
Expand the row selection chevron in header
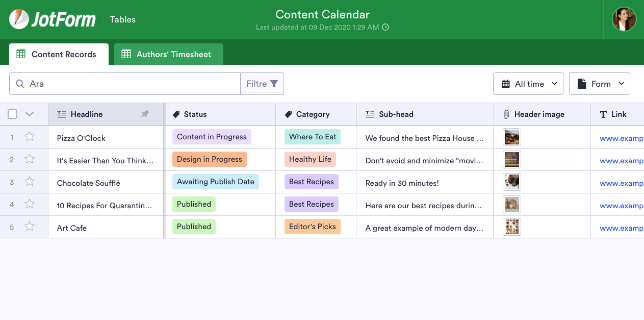29,114
